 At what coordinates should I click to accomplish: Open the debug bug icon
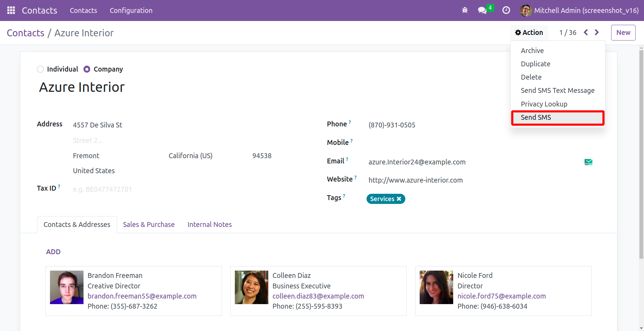pyautogui.click(x=465, y=10)
